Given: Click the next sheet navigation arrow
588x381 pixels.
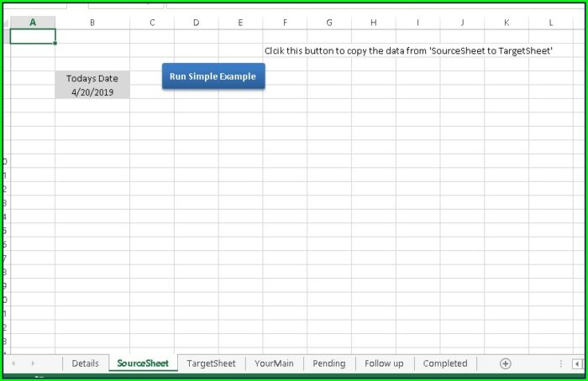Looking at the screenshot, I should pos(33,363).
